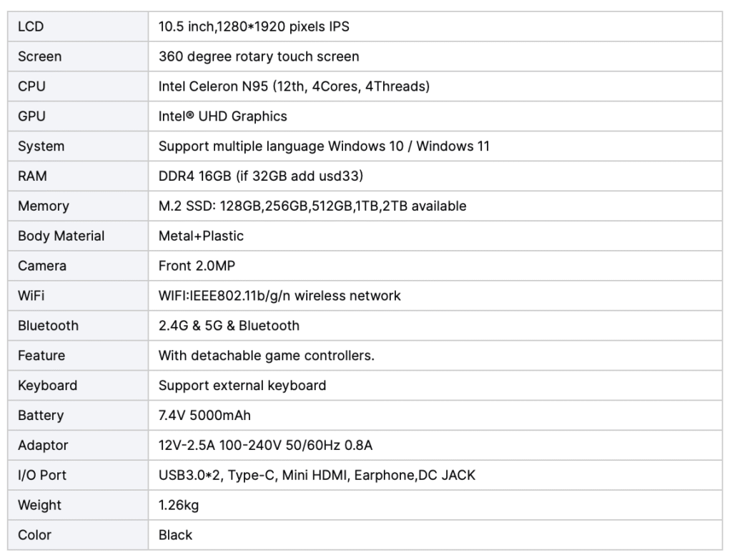Click the 10.5 inch display resolution value
Viewport: 732px width, 560px height.
pos(253,26)
